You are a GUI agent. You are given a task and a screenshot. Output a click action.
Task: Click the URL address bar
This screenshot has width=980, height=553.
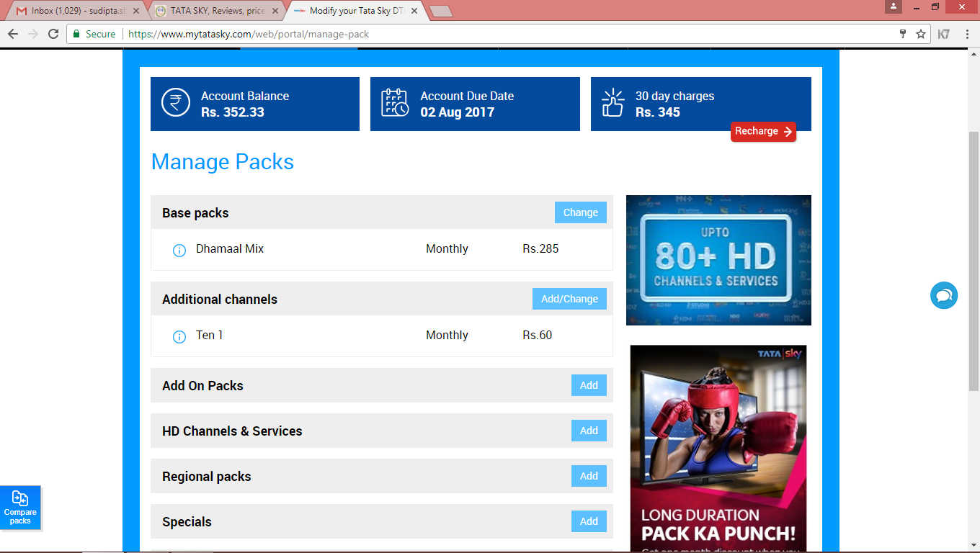coord(504,34)
